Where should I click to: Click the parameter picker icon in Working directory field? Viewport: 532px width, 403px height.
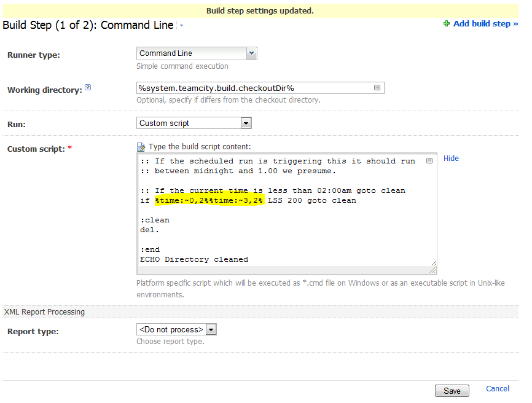point(377,88)
